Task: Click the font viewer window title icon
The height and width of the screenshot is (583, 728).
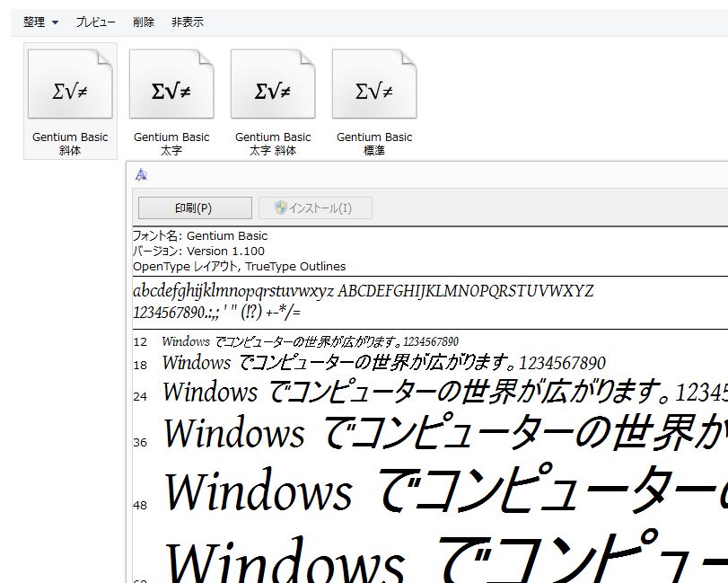Action: (141, 174)
